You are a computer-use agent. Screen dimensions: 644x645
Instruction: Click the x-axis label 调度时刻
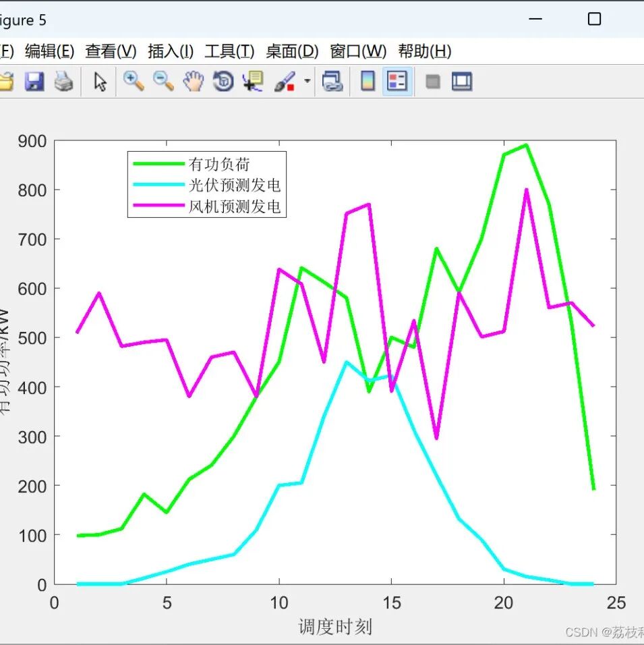pyautogui.click(x=334, y=627)
